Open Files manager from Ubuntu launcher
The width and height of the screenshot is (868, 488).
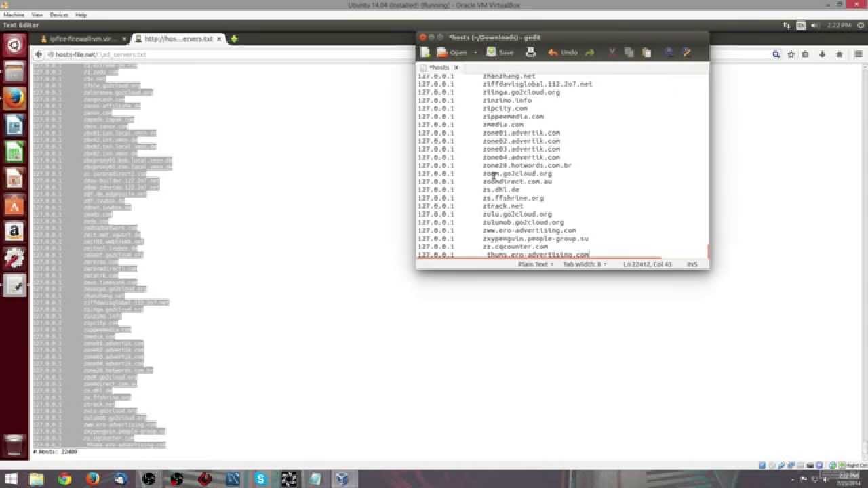pos(15,72)
